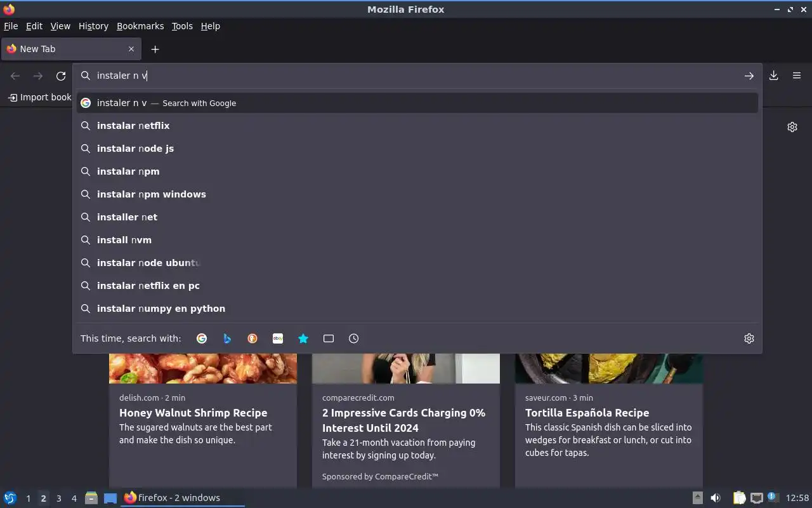
Task: Choose suggestion 'installer net'
Action: [x=417, y=217]
